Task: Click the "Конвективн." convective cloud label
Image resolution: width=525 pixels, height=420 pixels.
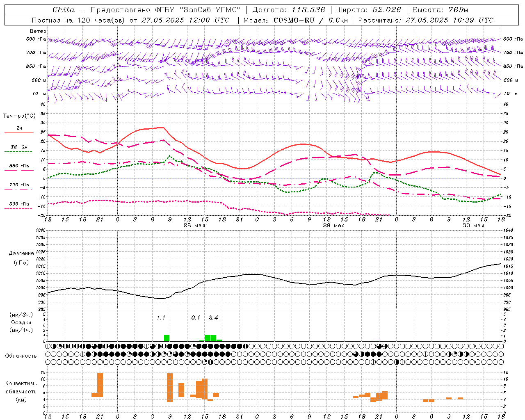Action: point(21,383)
